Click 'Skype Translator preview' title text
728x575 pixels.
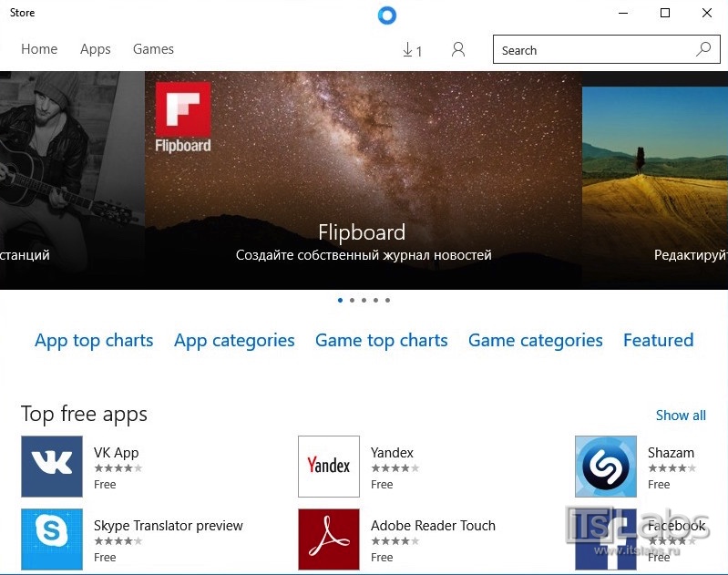coord(168,526)
